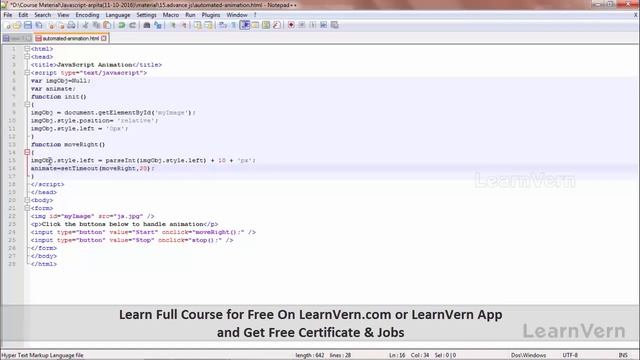This screenshot has height=360, width=640.
Task: Save the current file with the floppy icon
Action: (x=28, y=25)
